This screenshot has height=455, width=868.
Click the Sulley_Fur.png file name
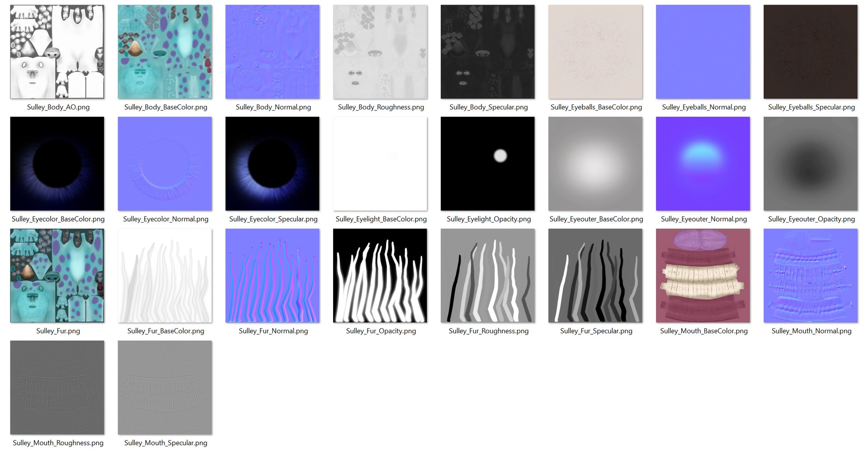pos(58,331)
